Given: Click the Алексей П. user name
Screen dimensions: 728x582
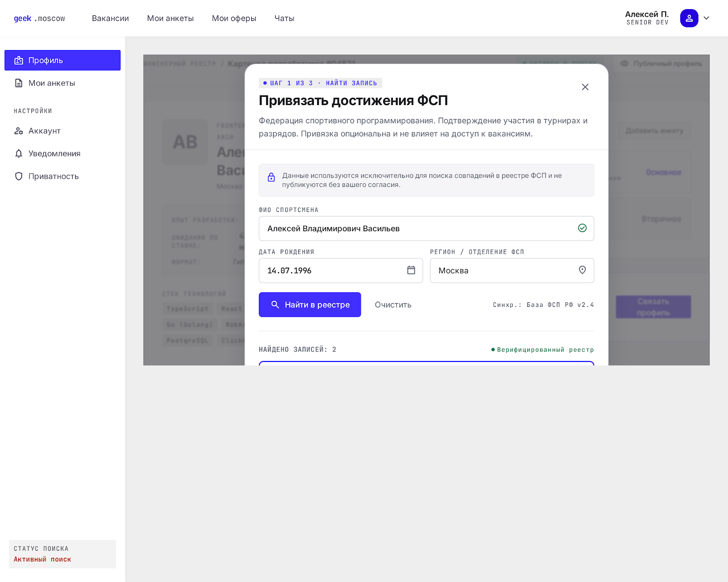Looking at the screenshot, I should click(x=647, y=14).
